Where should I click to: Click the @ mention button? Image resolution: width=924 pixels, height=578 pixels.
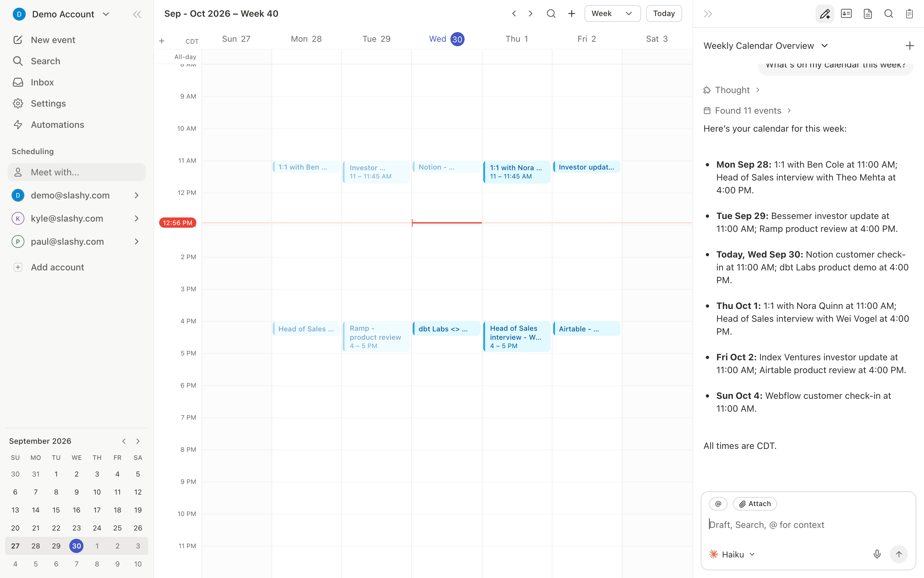(x=718, y=504)
